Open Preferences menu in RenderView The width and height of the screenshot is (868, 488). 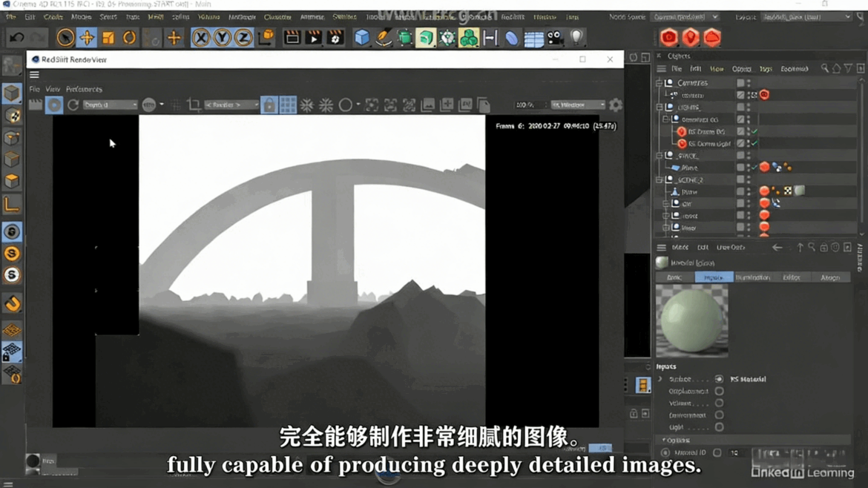[84, 89]
